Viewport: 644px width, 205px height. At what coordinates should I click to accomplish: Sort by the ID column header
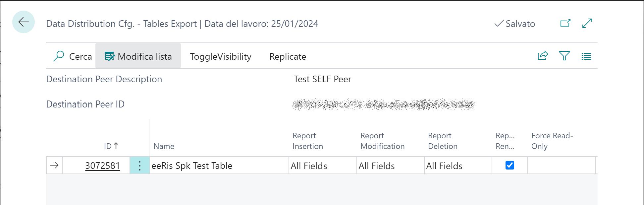coord(111,146)
